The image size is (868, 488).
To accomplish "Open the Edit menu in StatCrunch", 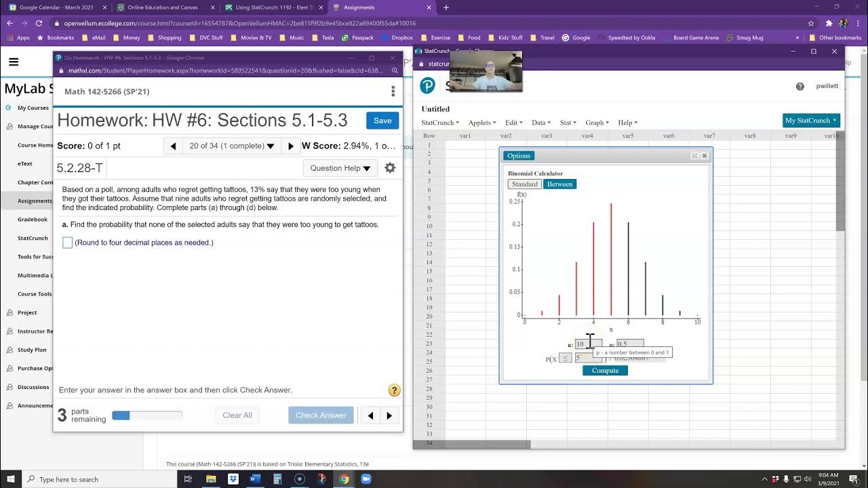I will (513, 123).
